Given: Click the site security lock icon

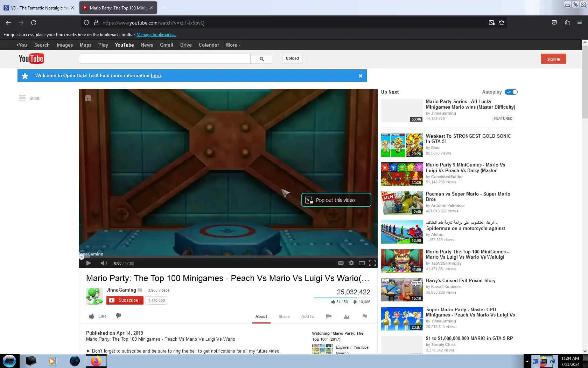Looking at the screenshot, I should (x=96, y=23).
